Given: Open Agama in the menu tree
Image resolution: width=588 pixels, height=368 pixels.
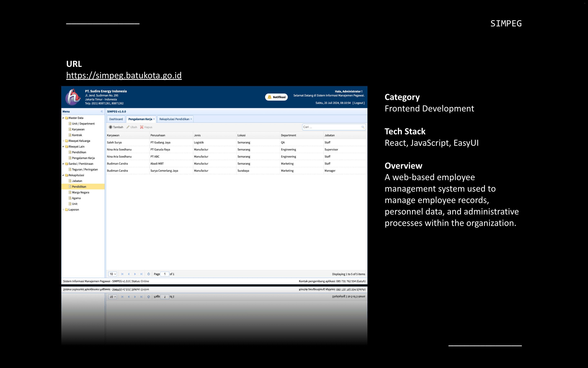Looking at the screenshot, I should tap(76, 198).
